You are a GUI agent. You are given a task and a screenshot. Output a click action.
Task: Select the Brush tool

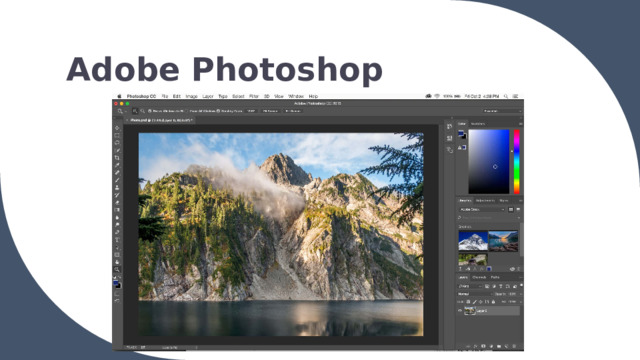[x=117, y=180]
